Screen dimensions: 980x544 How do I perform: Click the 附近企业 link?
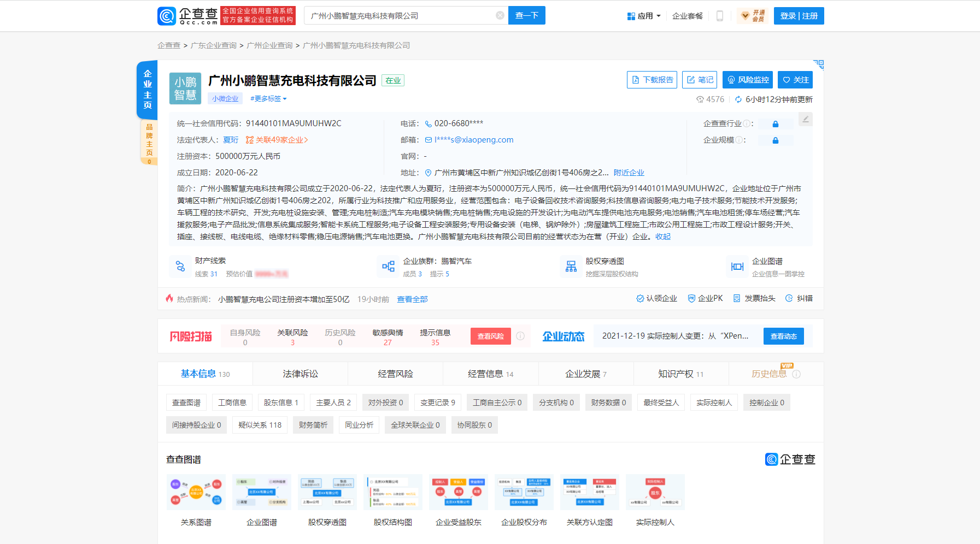coord(629,173)
